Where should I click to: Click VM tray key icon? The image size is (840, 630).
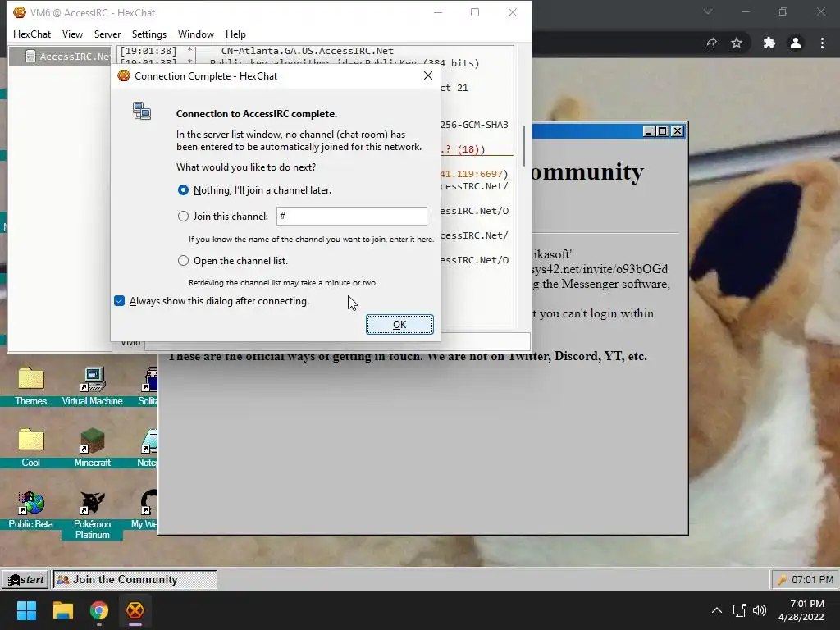(x=782, y=580)
